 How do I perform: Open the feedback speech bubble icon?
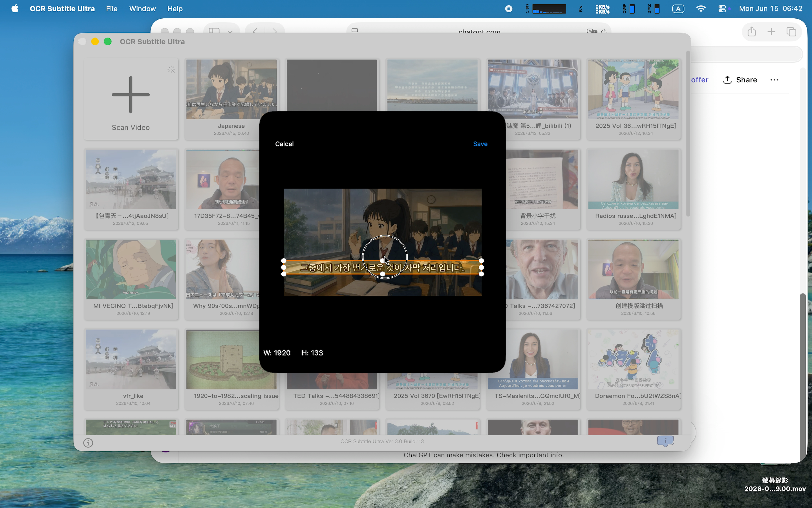(x=665, y=441)
